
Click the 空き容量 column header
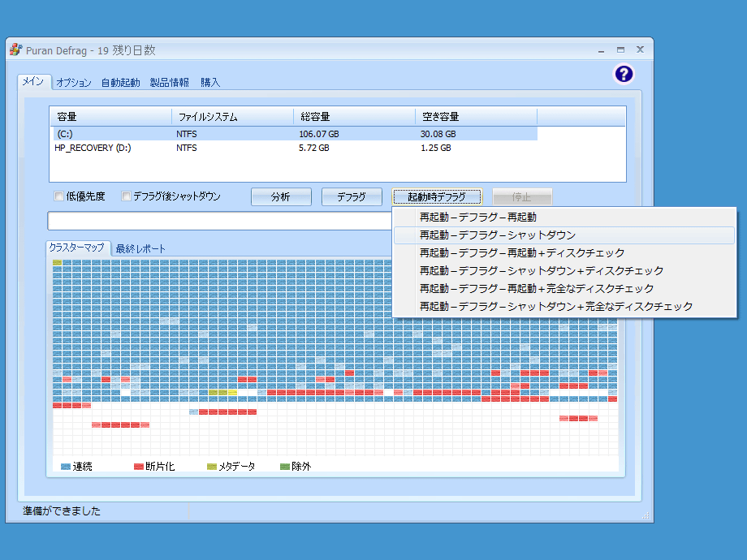477,117
